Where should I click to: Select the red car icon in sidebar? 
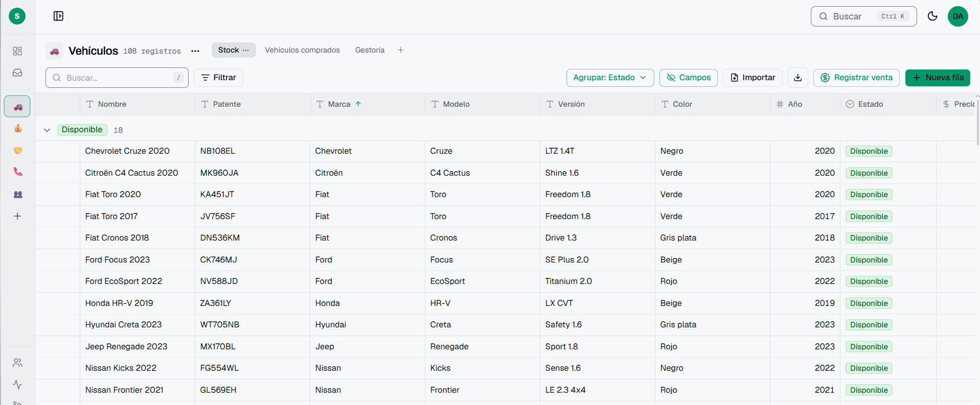coord(17,106)
